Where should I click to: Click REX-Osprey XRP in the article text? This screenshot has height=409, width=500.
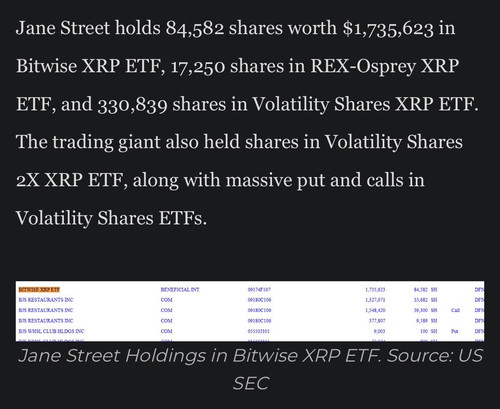pos(385,66)
